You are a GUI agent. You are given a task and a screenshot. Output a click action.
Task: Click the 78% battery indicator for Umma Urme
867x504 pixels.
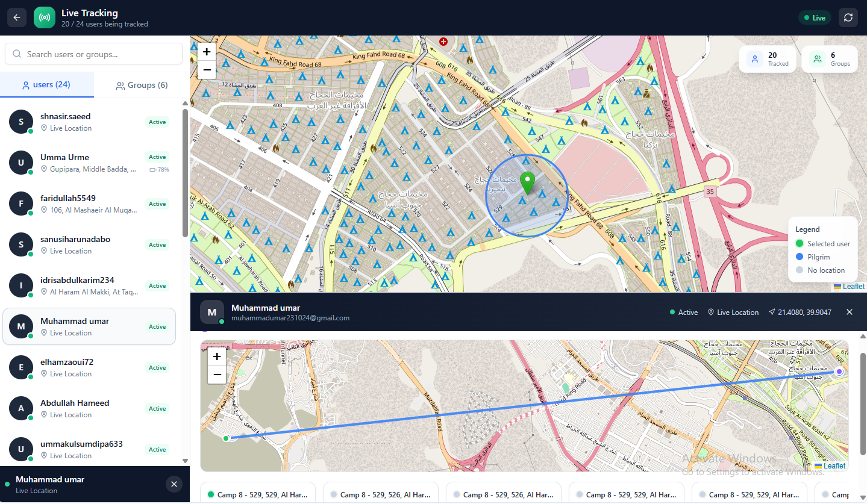coord(160,170)
